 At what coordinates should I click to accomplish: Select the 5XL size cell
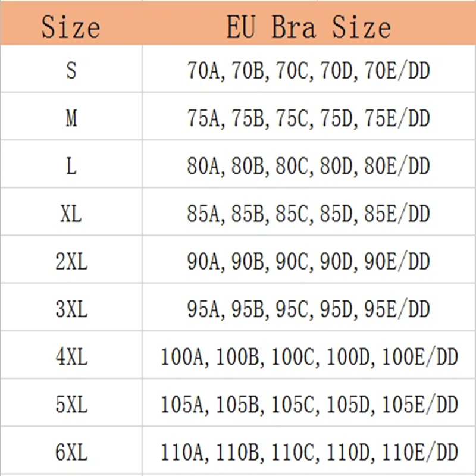(x=71, y=405)
